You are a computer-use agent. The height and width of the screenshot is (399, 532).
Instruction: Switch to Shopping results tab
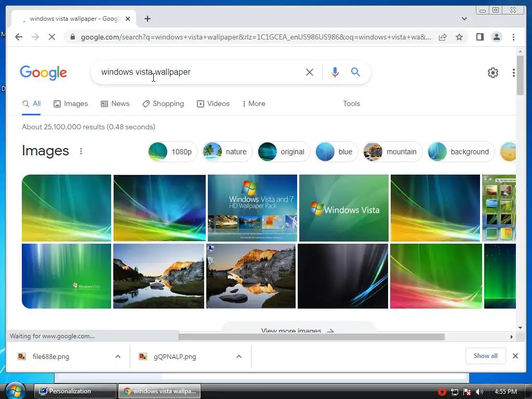pyautogui.click(x=163, y=104)
